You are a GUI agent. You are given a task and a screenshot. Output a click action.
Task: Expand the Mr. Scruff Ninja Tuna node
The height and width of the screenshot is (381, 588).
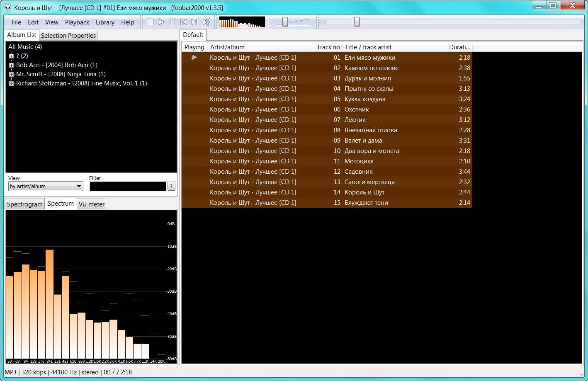pyautogui.click(x=11, y=74)
